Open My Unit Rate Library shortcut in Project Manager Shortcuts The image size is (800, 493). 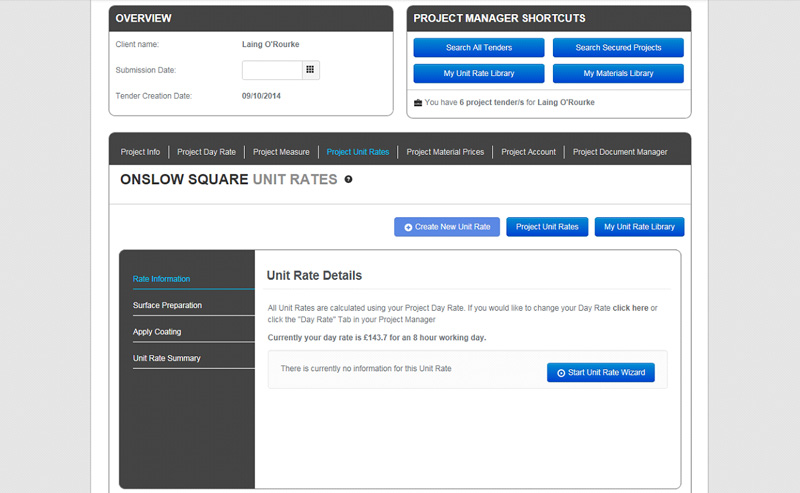click(479, 73)
